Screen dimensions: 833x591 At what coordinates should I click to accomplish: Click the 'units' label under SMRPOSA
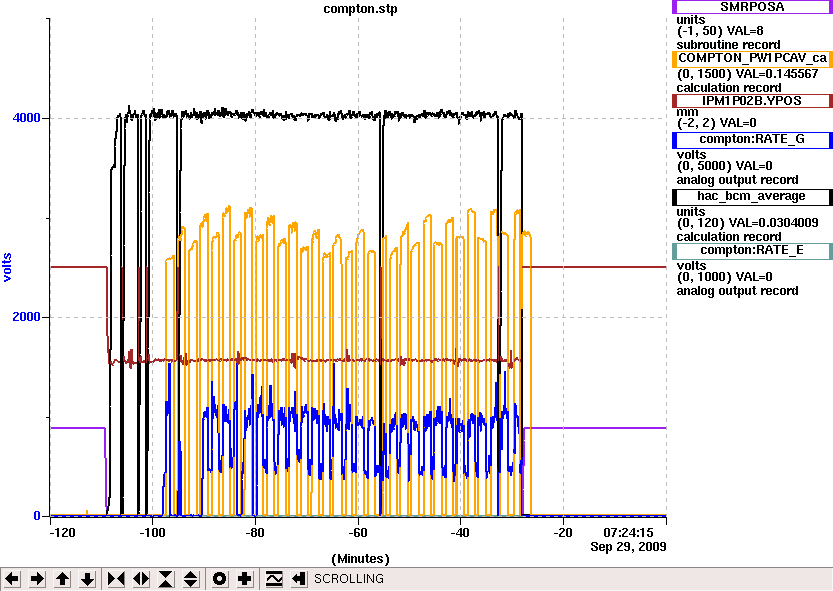(x=691, y=20)
